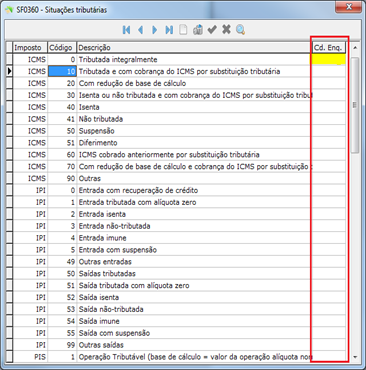Click code cell 70 in ICMS row

tap(62, 167)
